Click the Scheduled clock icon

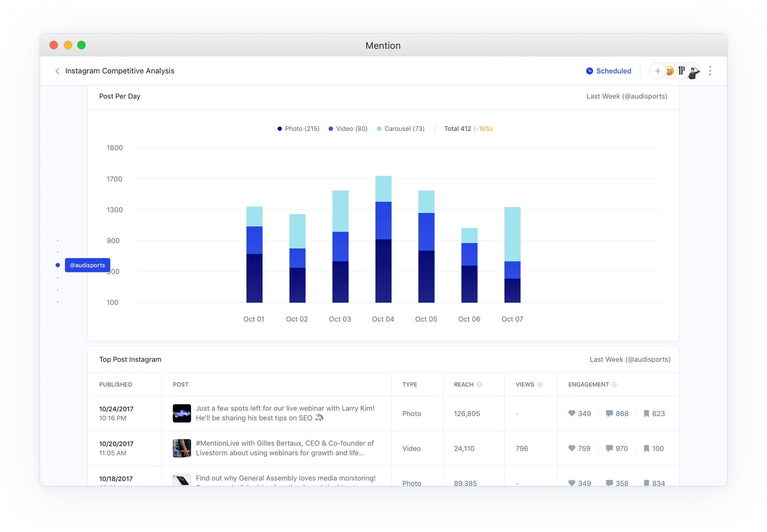click(x=589, y=71)
